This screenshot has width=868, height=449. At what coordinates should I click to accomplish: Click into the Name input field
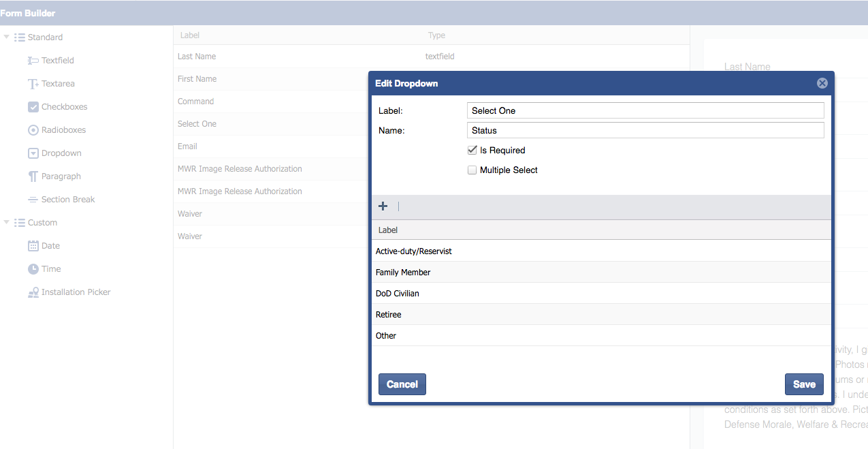(x=645, y=130)
